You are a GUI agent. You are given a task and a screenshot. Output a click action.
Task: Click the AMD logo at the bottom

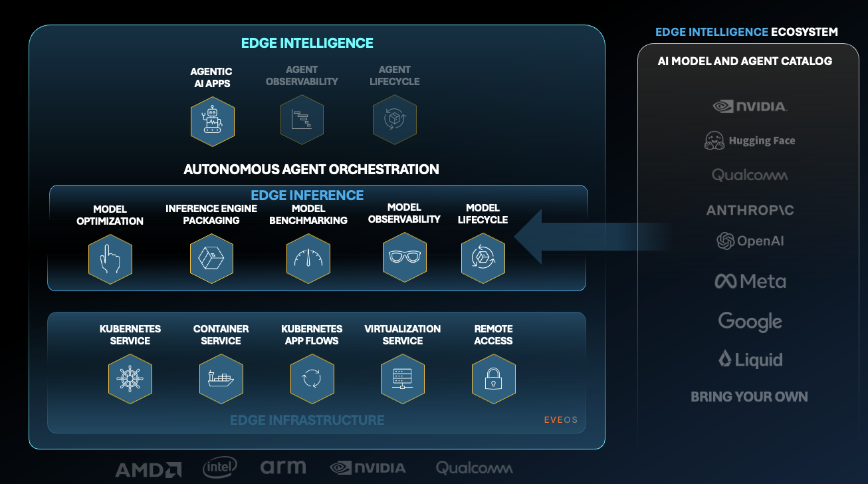[148, 469]
